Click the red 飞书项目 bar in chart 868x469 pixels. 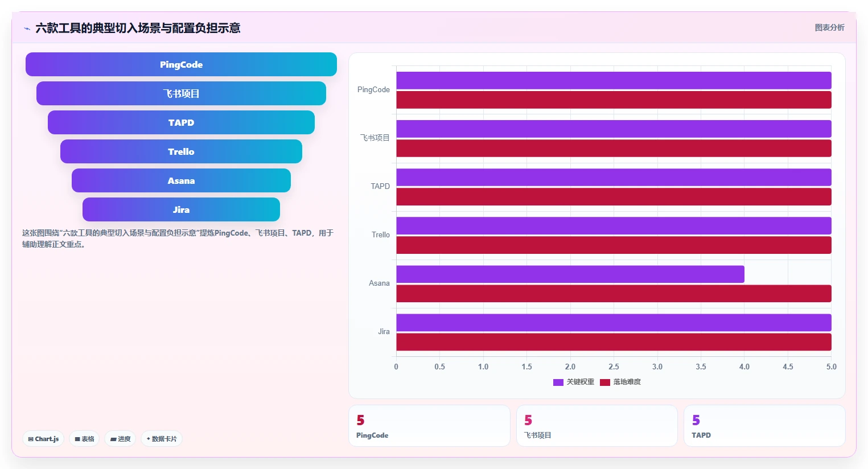614,148
